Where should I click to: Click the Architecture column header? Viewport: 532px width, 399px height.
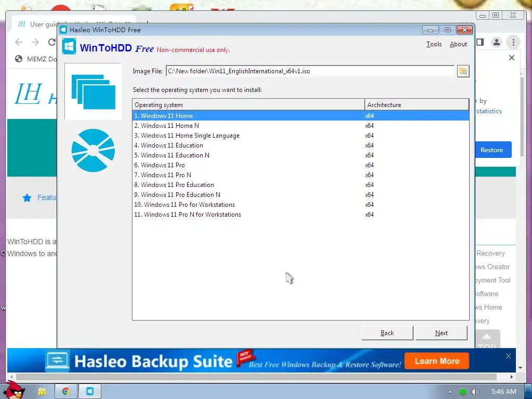pos(417,105)
